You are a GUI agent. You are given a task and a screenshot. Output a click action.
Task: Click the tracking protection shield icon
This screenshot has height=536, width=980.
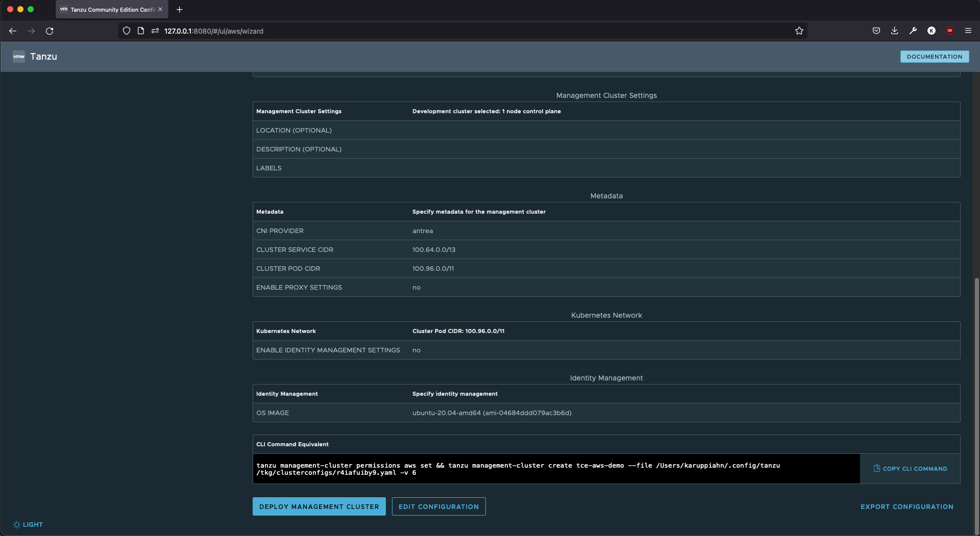point(127,31)
